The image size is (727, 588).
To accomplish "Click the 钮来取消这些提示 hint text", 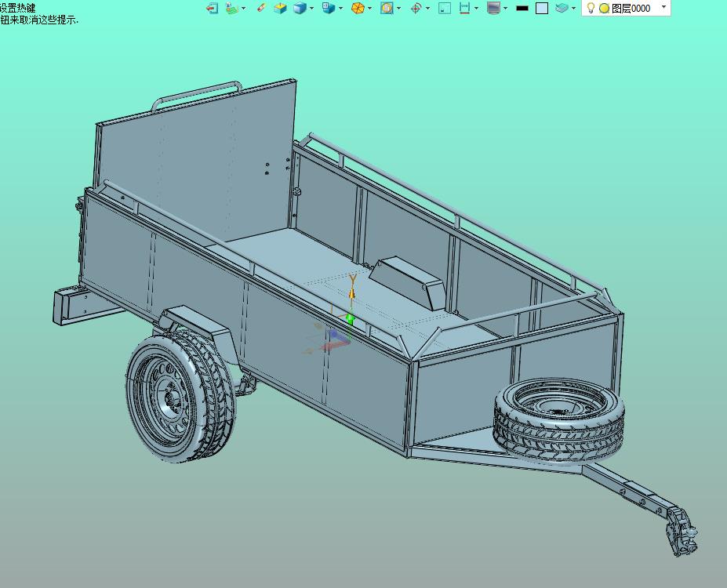I will (x=39, y=20).
